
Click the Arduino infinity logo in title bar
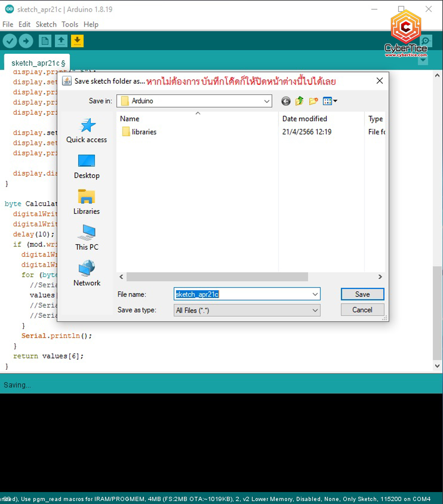[9, 9]
